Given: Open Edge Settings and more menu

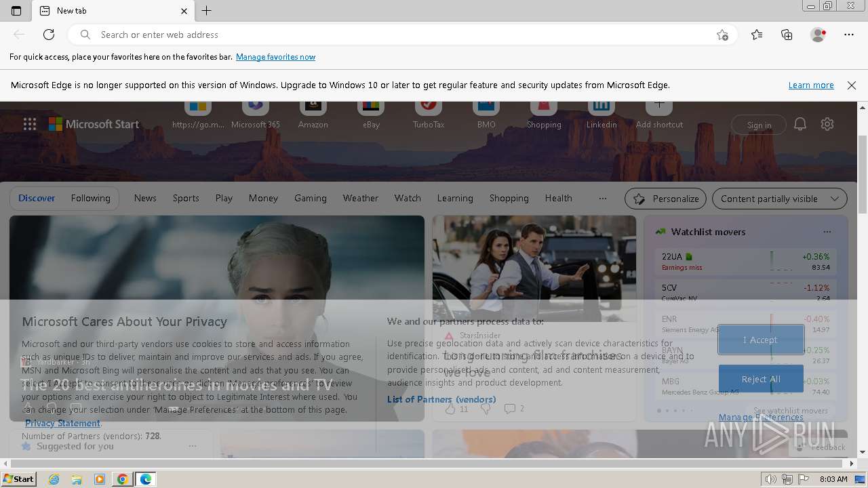Looking at the screenshot, I should [849, 35].
